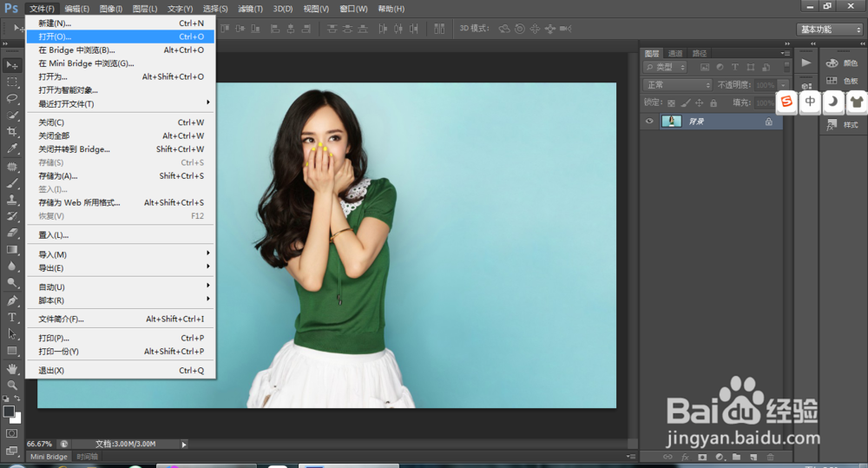Open the Mini Bridge tab
Viewport: 868px width, 468px height.
49,457
